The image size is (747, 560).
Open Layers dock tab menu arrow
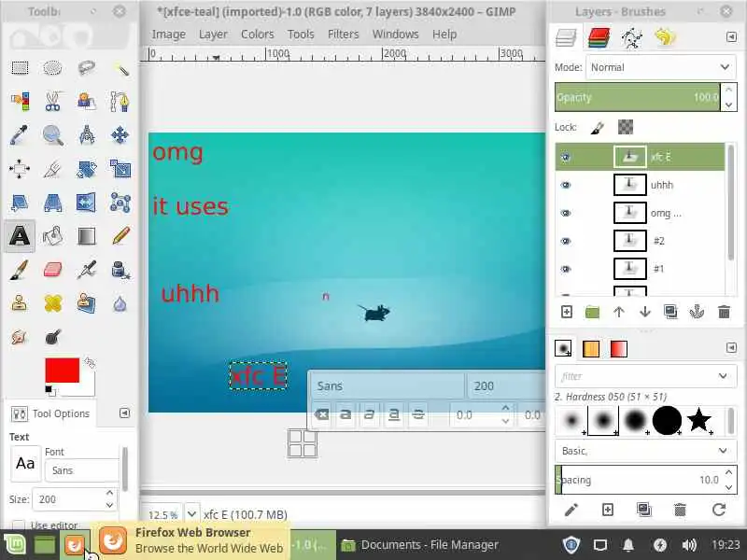[x=731, y=37]
